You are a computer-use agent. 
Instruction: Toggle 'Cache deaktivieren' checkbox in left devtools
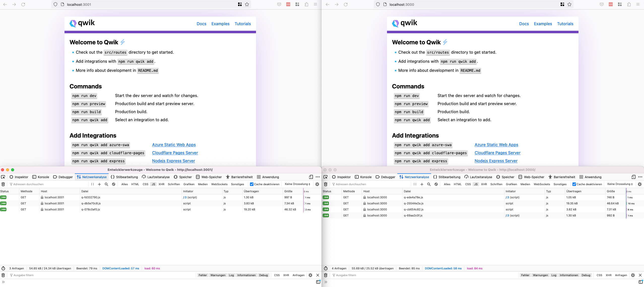click(251, 184)
